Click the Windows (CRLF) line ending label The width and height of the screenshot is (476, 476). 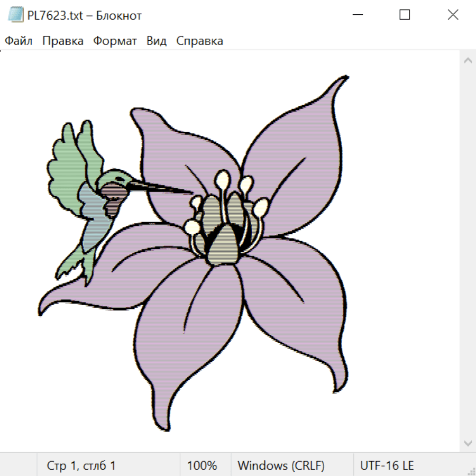(x=281, y=465)
